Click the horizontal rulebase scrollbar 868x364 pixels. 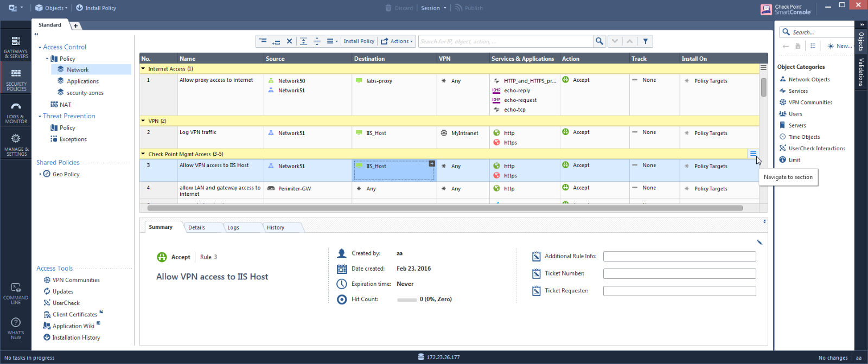445,208
